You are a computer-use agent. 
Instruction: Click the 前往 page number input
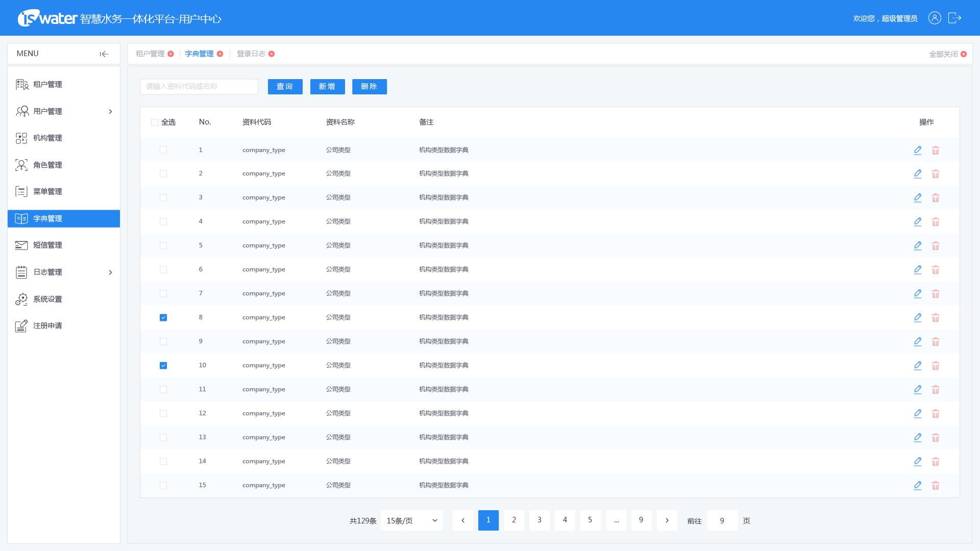point(722,520)
